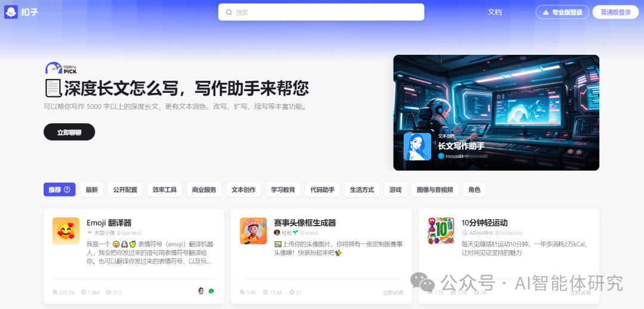Viewport: 644px width, 309px height.
Task: Select the 公开配置 category tab
Action: pos(125,190)
